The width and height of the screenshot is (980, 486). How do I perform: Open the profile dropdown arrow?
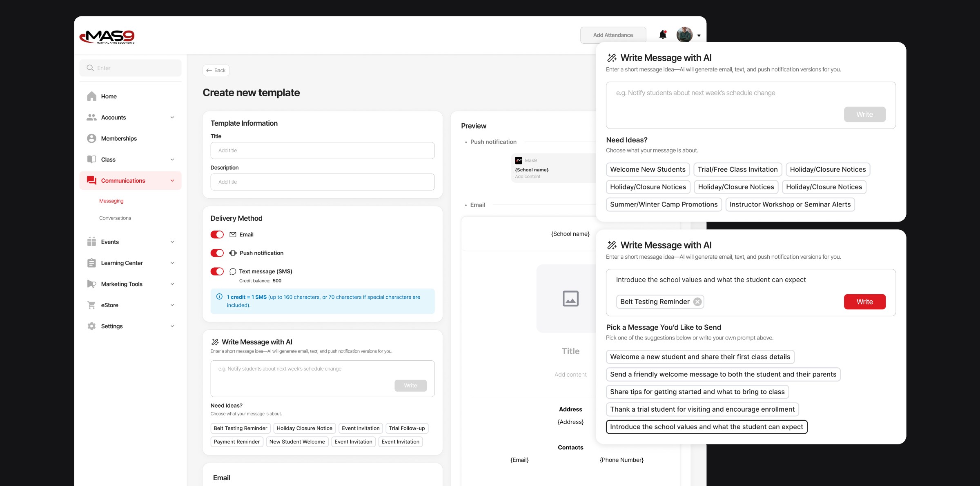pos(699,36)
